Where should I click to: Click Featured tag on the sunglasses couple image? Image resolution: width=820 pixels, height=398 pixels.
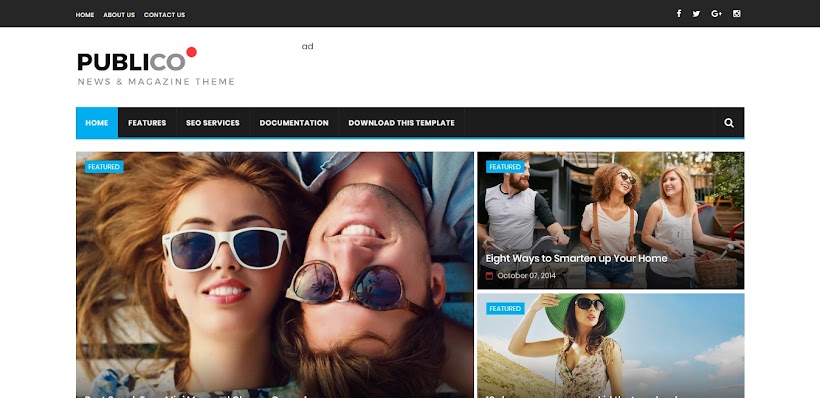104,167
